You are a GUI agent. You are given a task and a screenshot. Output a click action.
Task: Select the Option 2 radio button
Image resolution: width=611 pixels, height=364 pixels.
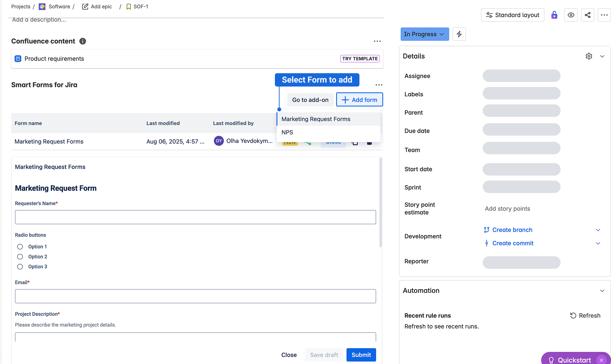pyautogui.click(x=20, y=257)
